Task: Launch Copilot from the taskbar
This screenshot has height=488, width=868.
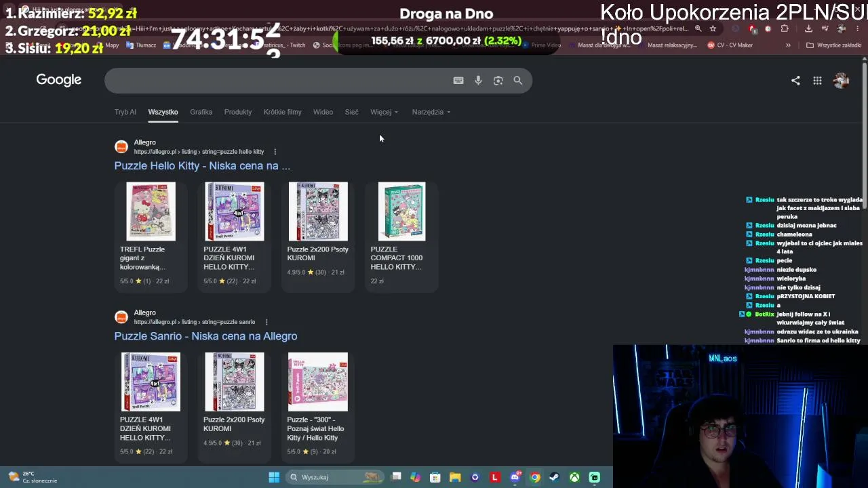Action: click(x=416, y=477)
